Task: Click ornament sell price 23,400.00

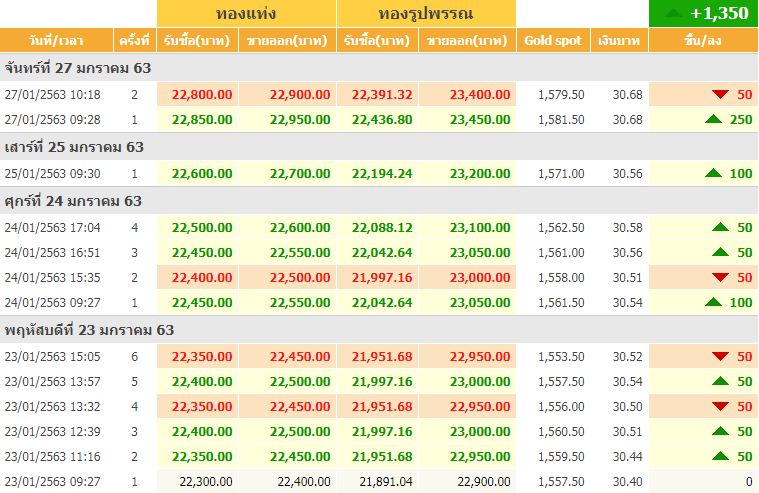Action: point(480,94)
